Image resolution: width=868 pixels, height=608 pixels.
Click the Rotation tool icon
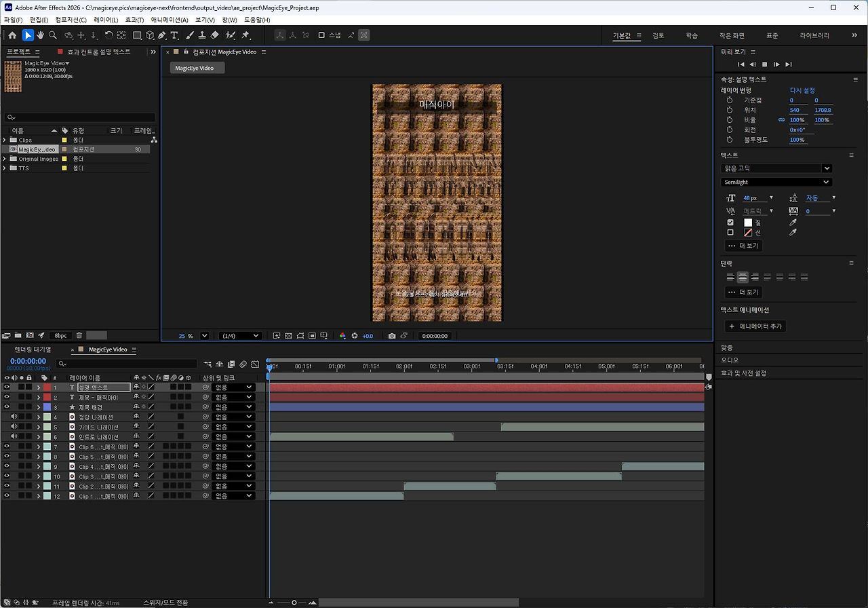108,35
